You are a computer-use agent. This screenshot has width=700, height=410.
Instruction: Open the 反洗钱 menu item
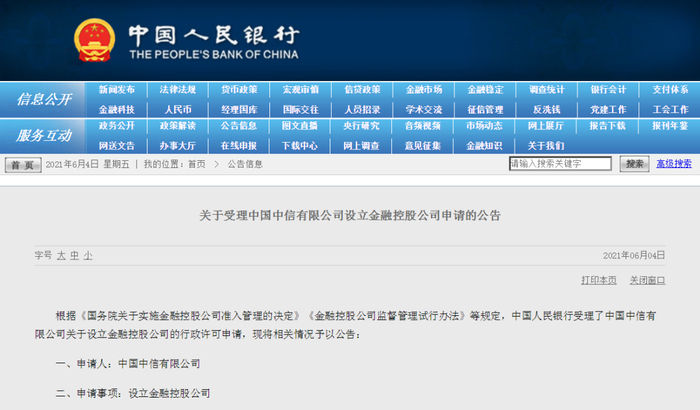tap(547, 110)
